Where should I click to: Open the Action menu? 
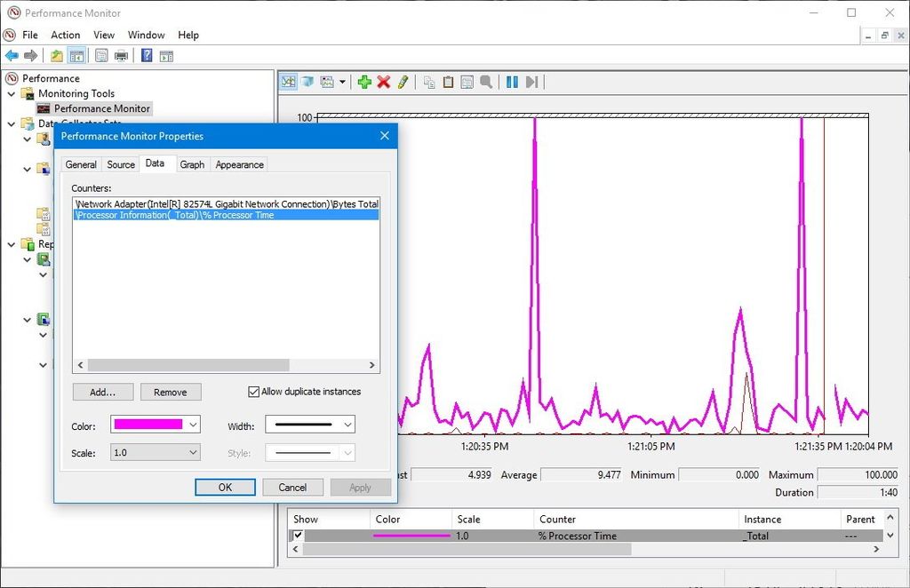point(65,35)
